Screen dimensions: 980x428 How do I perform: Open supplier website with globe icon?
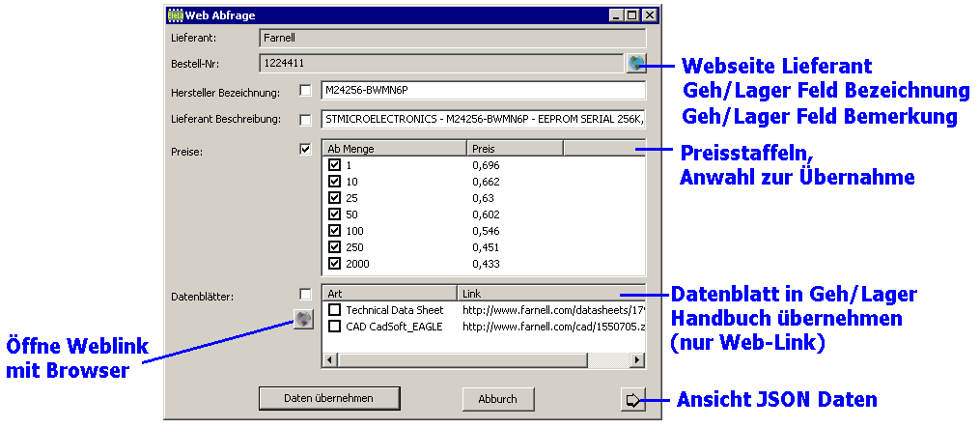coord(636,63)
